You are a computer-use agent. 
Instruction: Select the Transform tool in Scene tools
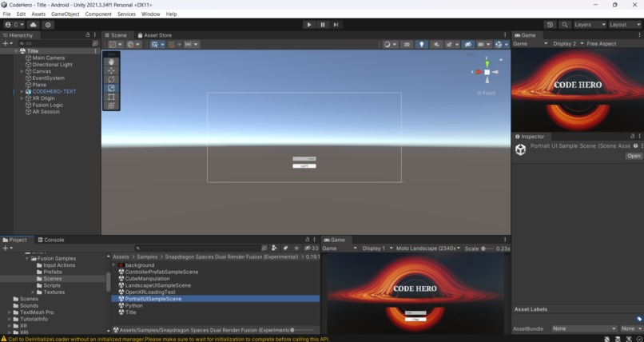pos(111,105)
